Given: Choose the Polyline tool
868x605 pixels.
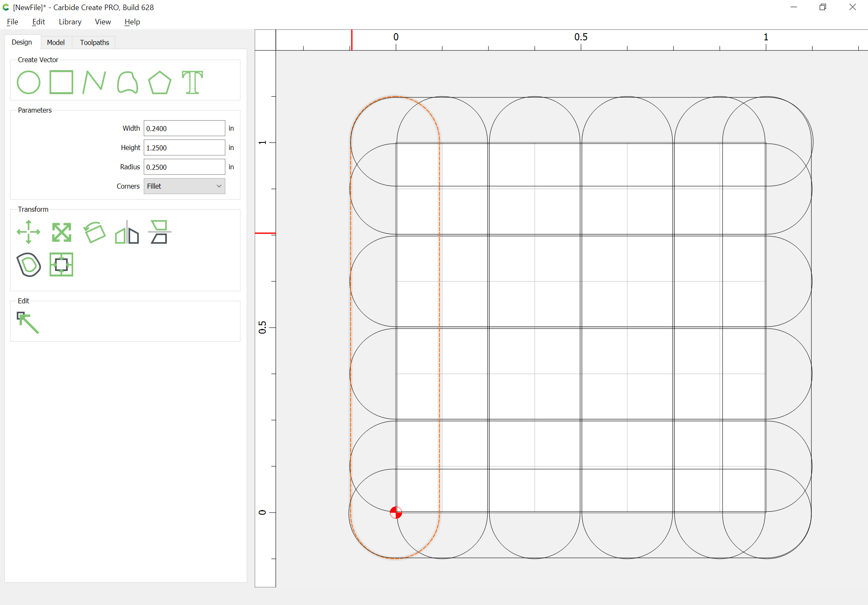Looking at the screenshot, I should 94,82.
